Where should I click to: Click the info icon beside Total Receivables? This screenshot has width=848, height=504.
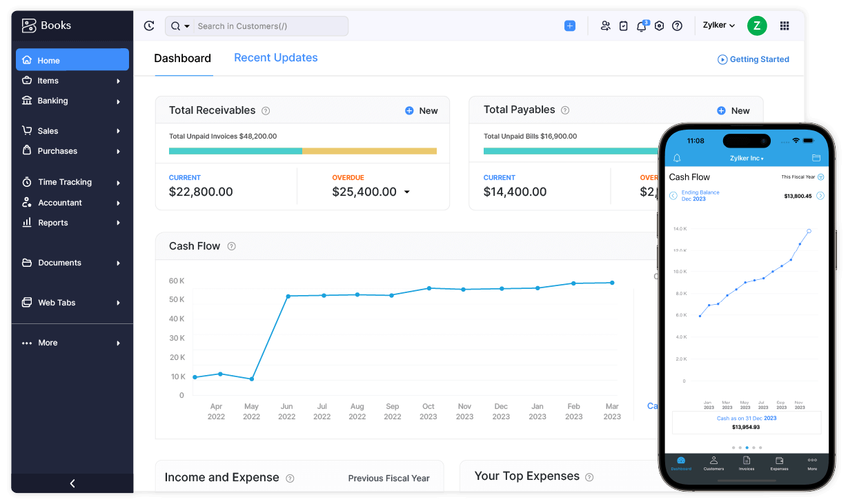[x=266, y=111]
